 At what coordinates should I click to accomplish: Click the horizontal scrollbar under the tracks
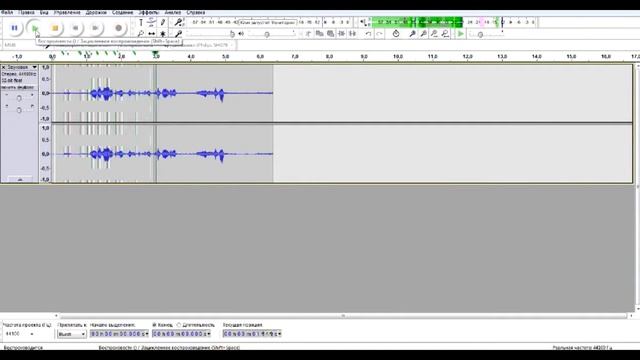pyautogui.click(x=343, y=316)
